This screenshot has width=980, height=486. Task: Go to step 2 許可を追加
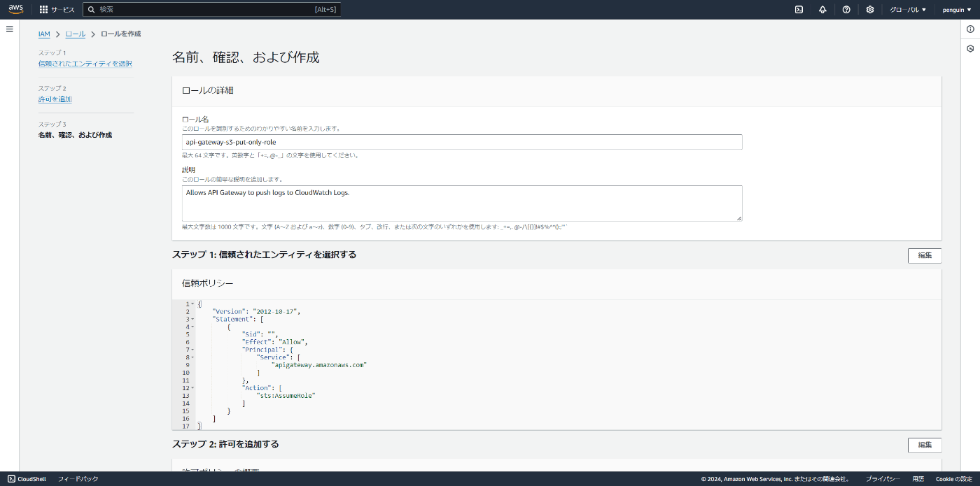coord(55,99)
